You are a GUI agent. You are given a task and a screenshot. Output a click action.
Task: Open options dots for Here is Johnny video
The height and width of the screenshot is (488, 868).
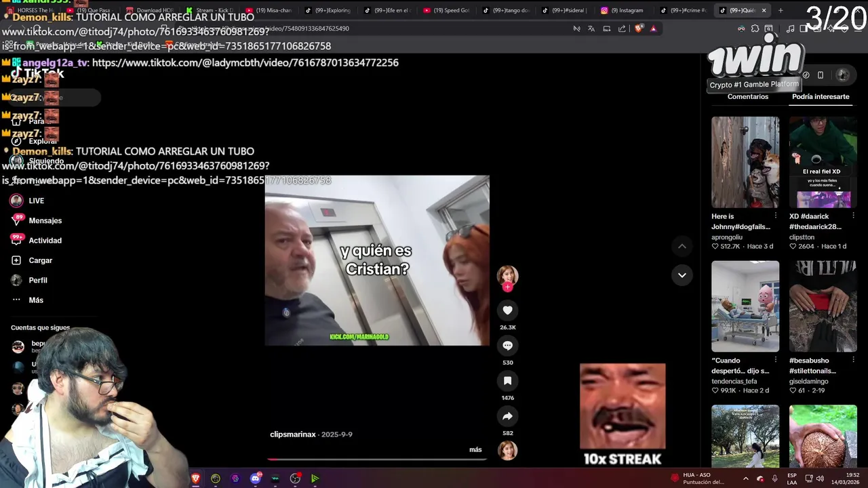coord(776,216)
